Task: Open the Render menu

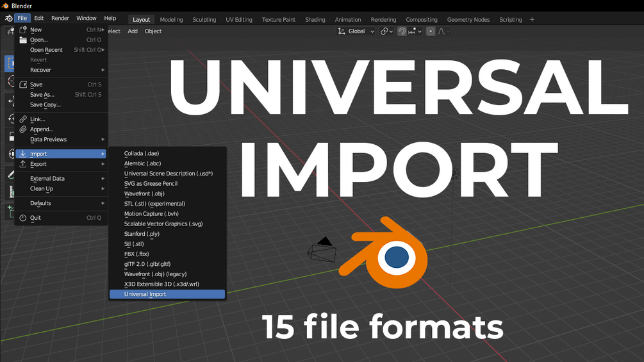Action: click(x=60, y=18)
